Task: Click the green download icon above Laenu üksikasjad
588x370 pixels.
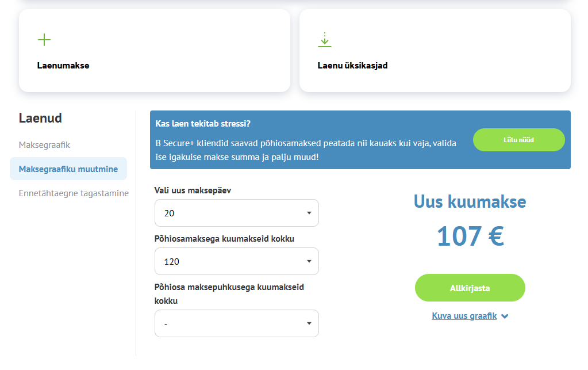Action: (x=325, y=40)
